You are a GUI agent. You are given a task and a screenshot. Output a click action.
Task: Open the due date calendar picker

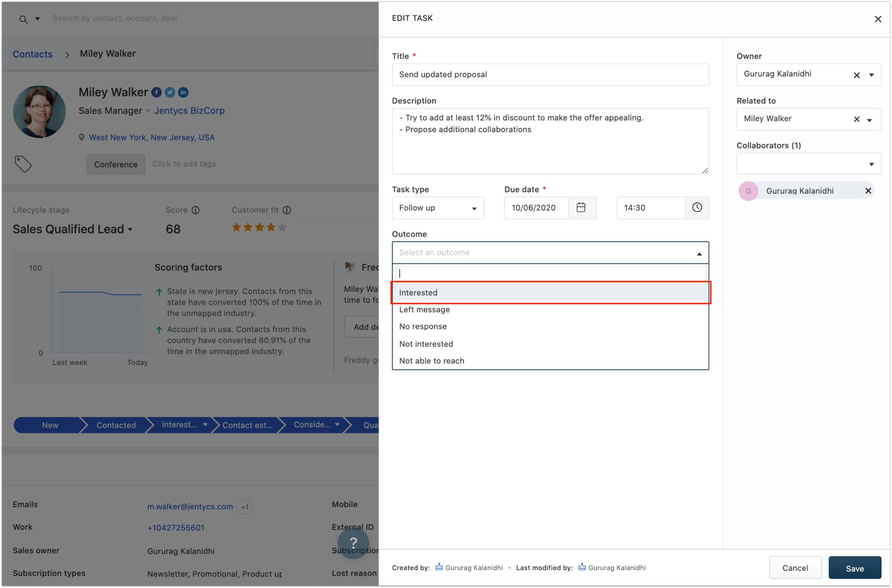581,208
